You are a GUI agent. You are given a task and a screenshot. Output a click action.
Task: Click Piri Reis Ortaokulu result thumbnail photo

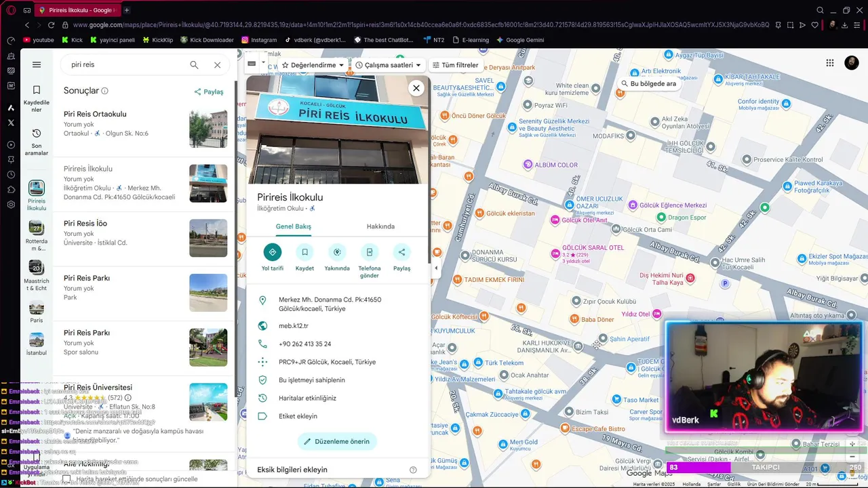208,129
